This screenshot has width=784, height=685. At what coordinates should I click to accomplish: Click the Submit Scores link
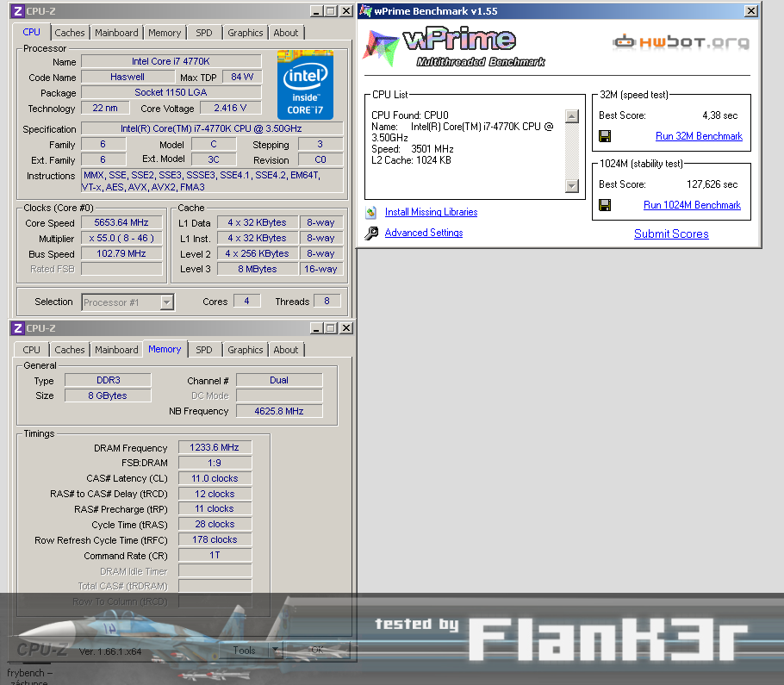click(x=671, y=234)
